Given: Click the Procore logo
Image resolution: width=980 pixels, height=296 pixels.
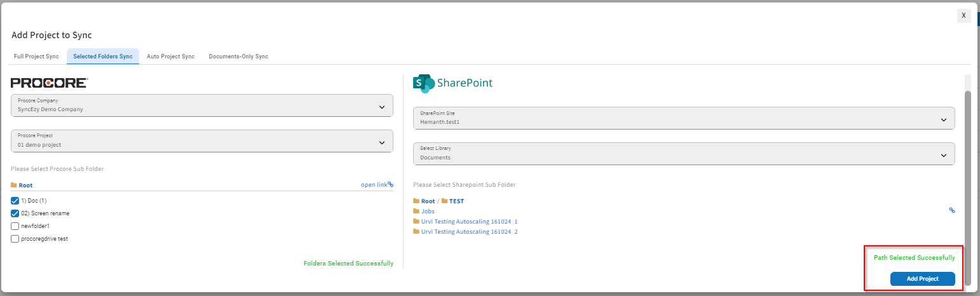Looking at the screenshot, I should (49, 83).
